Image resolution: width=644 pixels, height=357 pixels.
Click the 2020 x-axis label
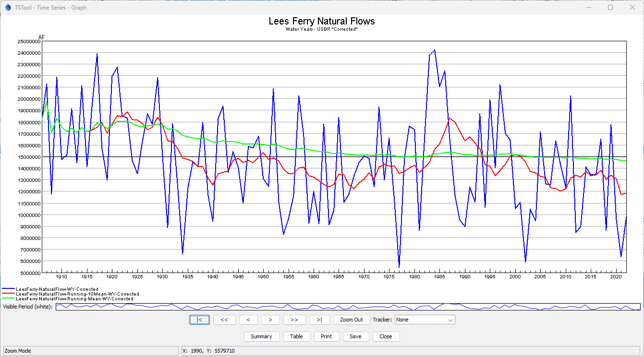click(616, 277)
